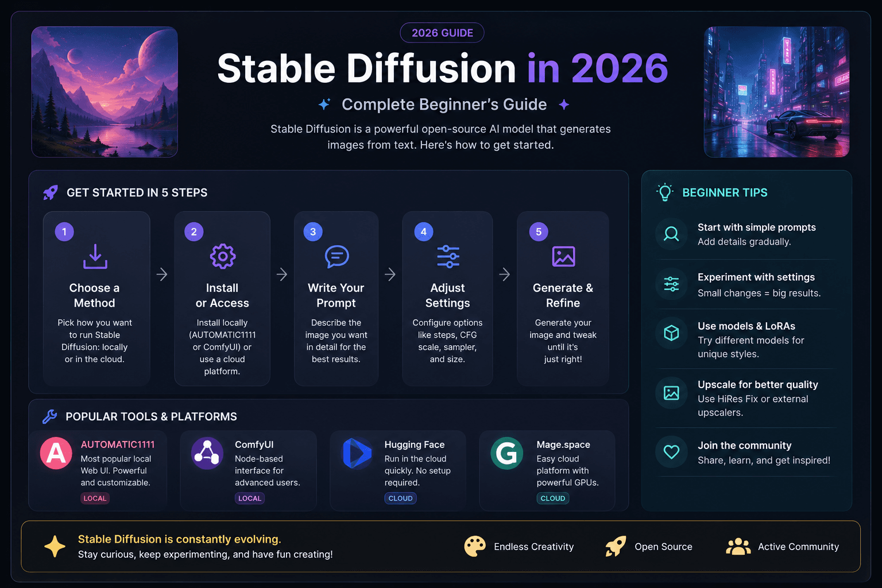This screenshot has height=588, width=882.
Task: Click the 'GET STARTED IN 5 STEPS' heading
Action: coord(137,192)
